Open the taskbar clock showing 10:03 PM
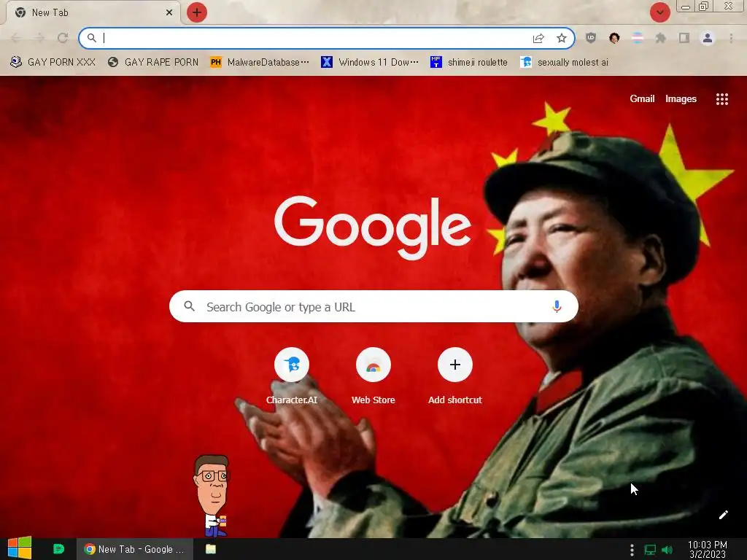This screenshot has height=560, width=747. 708,549
